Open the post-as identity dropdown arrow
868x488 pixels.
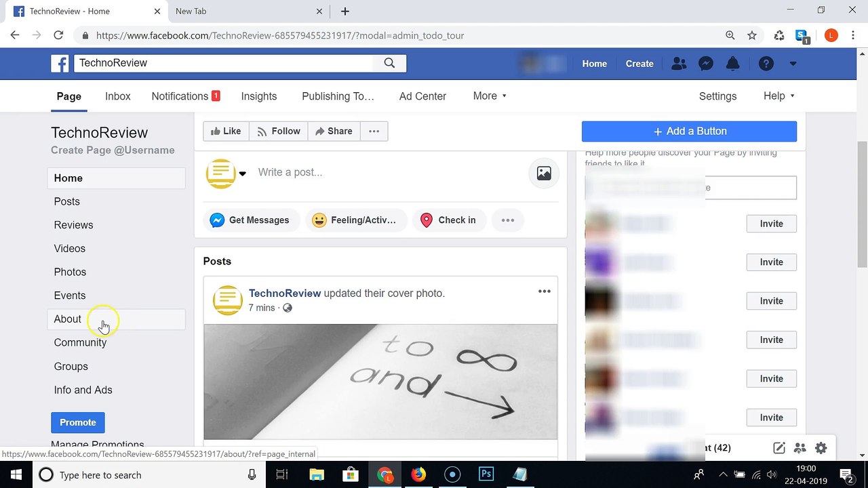(242, 174)
